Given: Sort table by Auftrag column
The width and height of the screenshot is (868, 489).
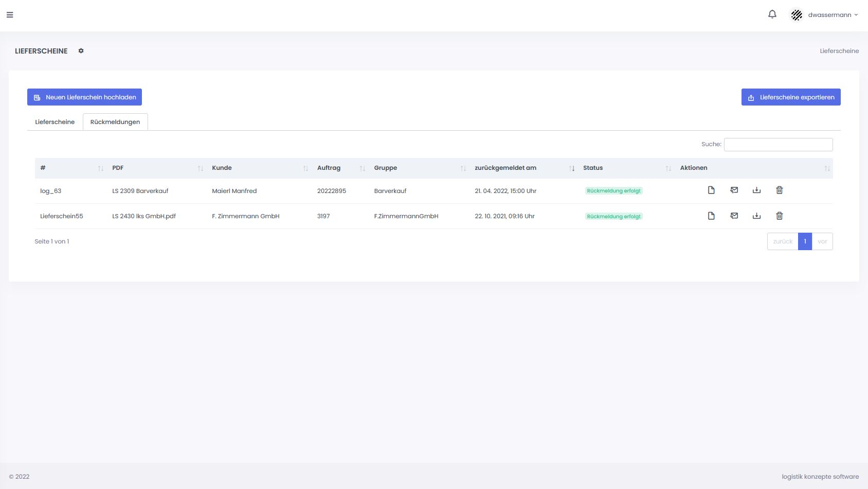Looking at the screenshot, I should pos(340,168).
